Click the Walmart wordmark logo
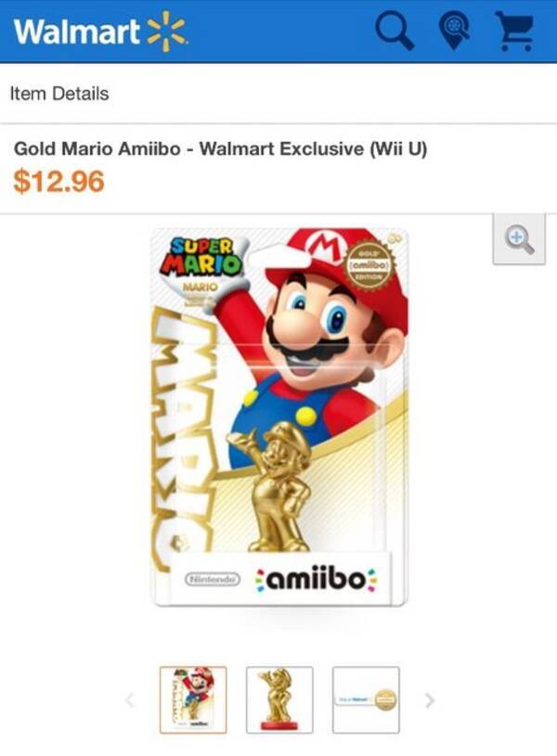557x756 pixels. click(x=77, y=32)
